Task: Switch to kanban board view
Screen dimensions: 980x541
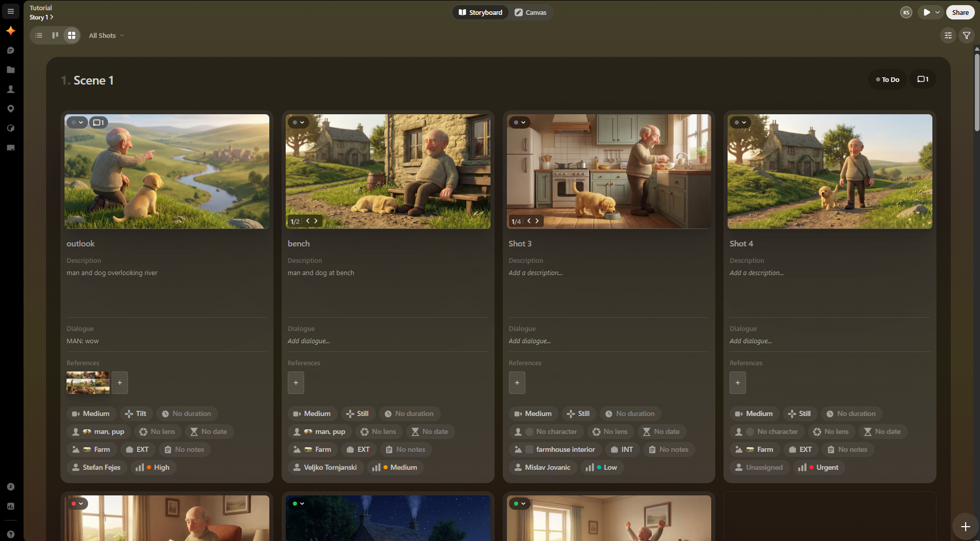Action: (55, 35)
